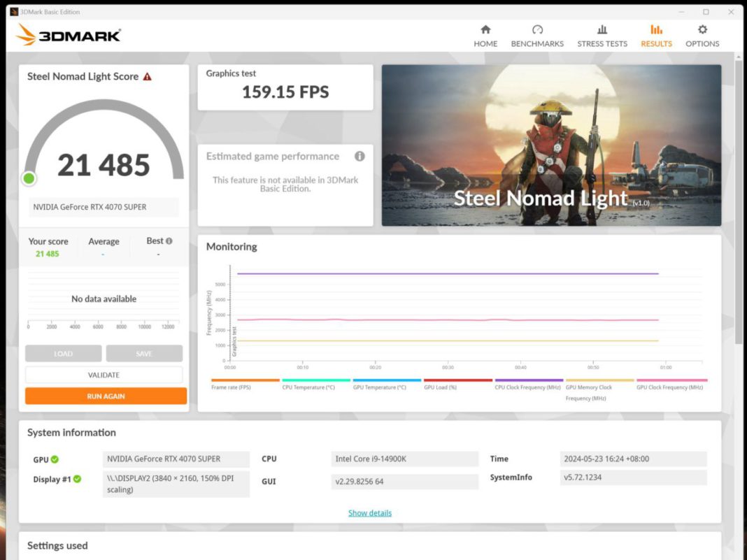
Task: Expand details with the Show details link
Action: click(x=370, y=512)
